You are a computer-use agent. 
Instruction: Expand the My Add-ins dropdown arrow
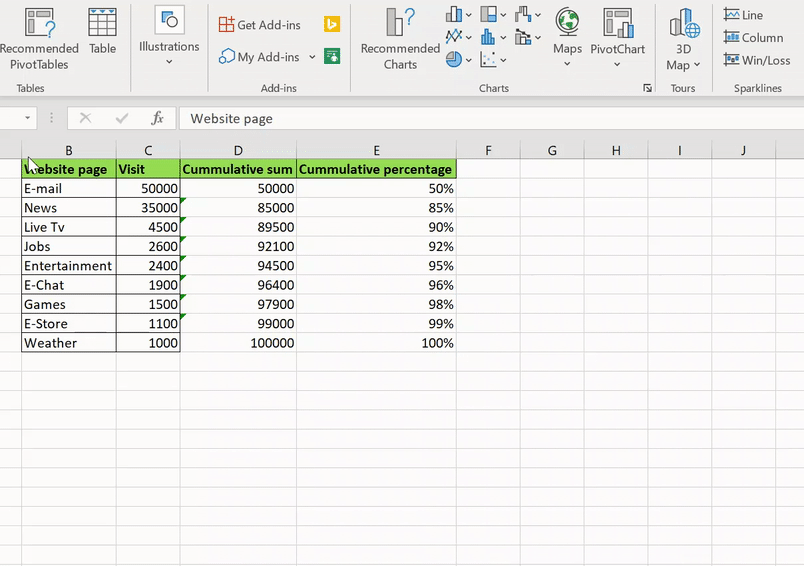(312, 57)
